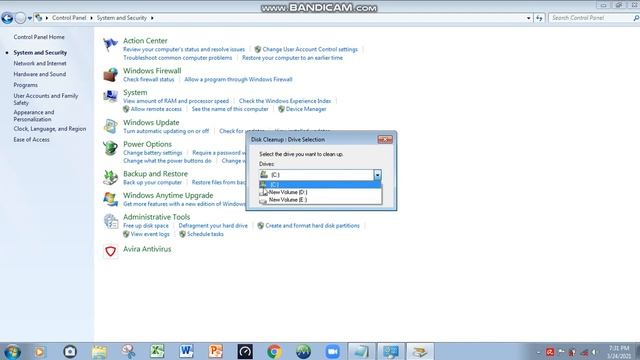
Task: Open the media player taskbar icon
Action: tap(40, 352)
